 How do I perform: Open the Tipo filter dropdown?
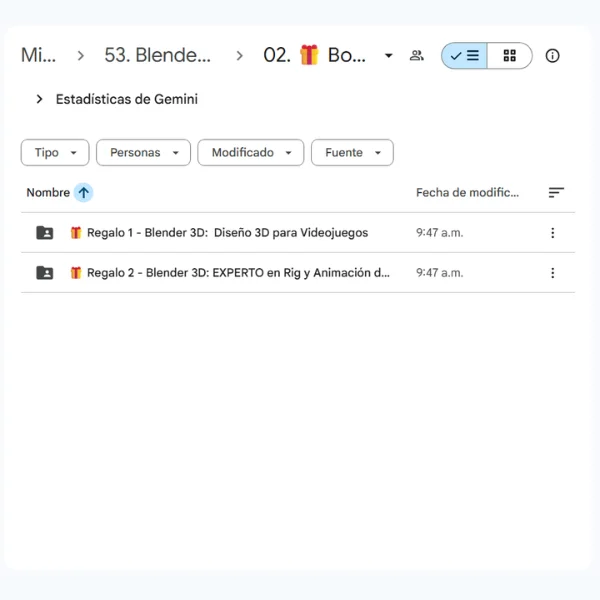tap(55, 152)
